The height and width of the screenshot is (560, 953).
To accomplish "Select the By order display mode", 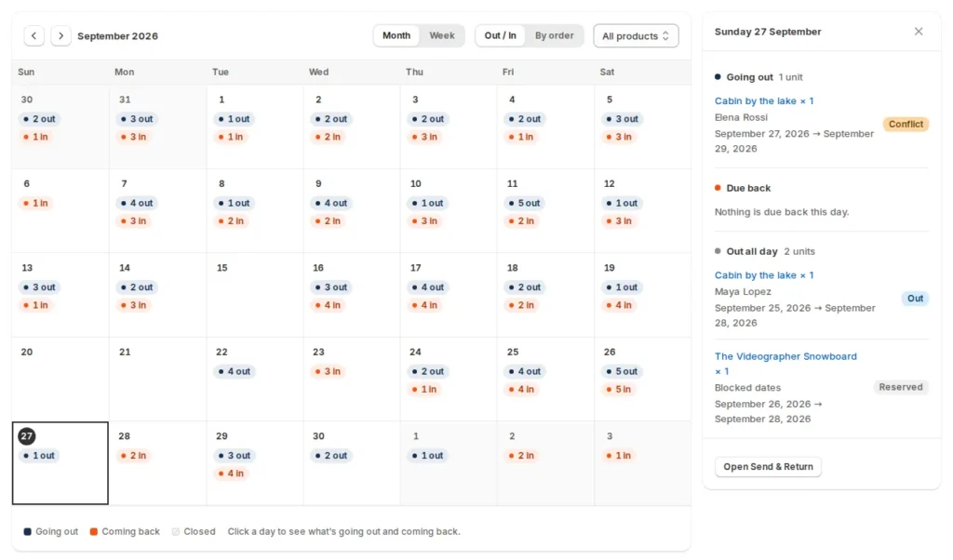I will [555, 36].
